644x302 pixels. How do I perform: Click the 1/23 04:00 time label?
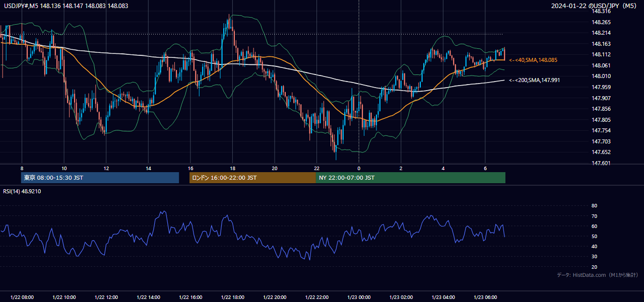[x=443, y=297]
